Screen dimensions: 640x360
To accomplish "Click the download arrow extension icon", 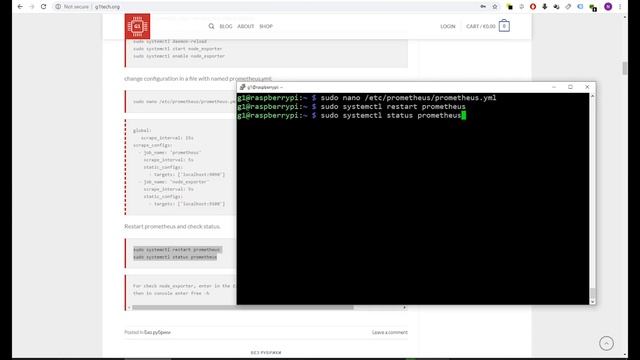I will [544, 7].
